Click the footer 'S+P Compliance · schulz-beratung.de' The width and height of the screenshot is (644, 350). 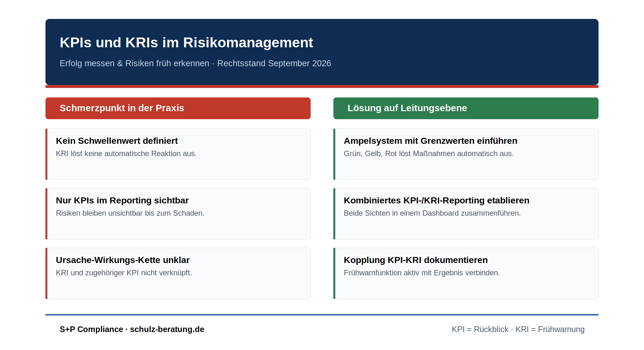132,329
